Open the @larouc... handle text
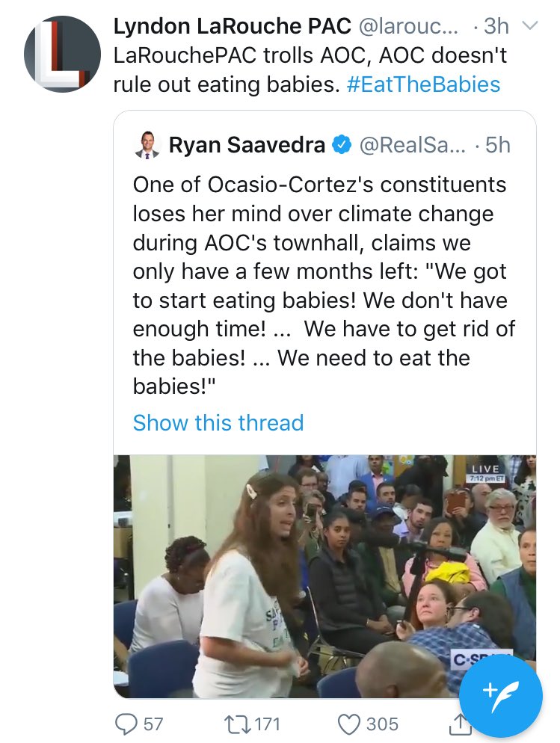The width and height of the screenshot is (560, 743). click(x=410, y=27)
